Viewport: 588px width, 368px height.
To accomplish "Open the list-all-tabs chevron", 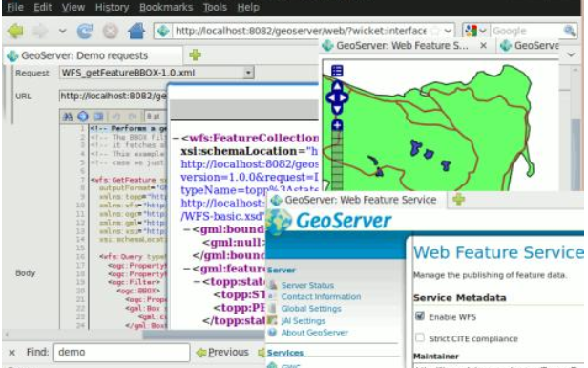I will coord(571,54).
